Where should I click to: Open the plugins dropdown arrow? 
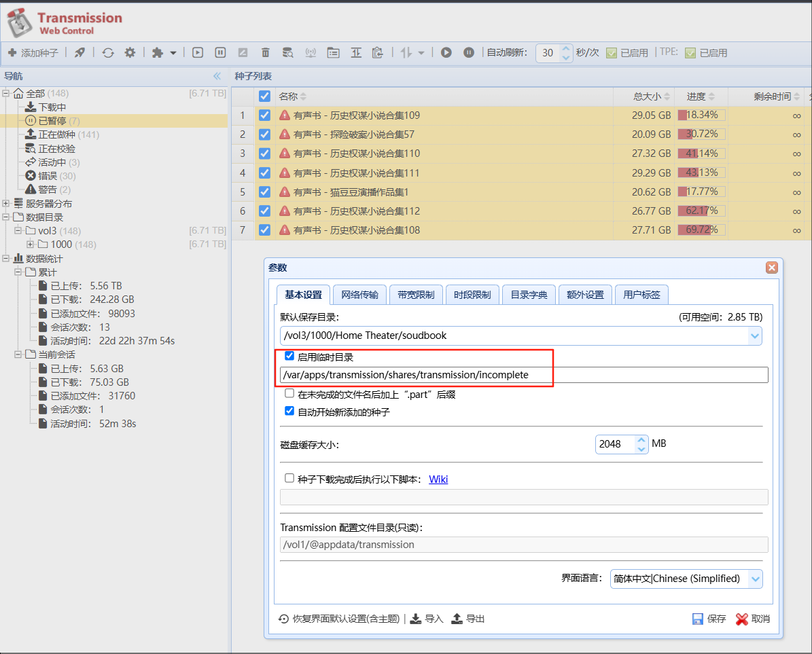173,53
